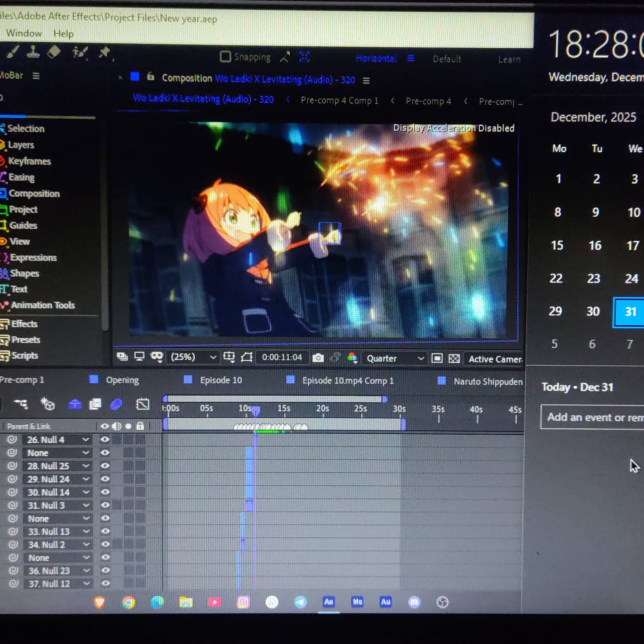Switch to the Episode 10 timeline tab
Screen dimensions: 644x644
pyautogui.click(x=221, y=380)
